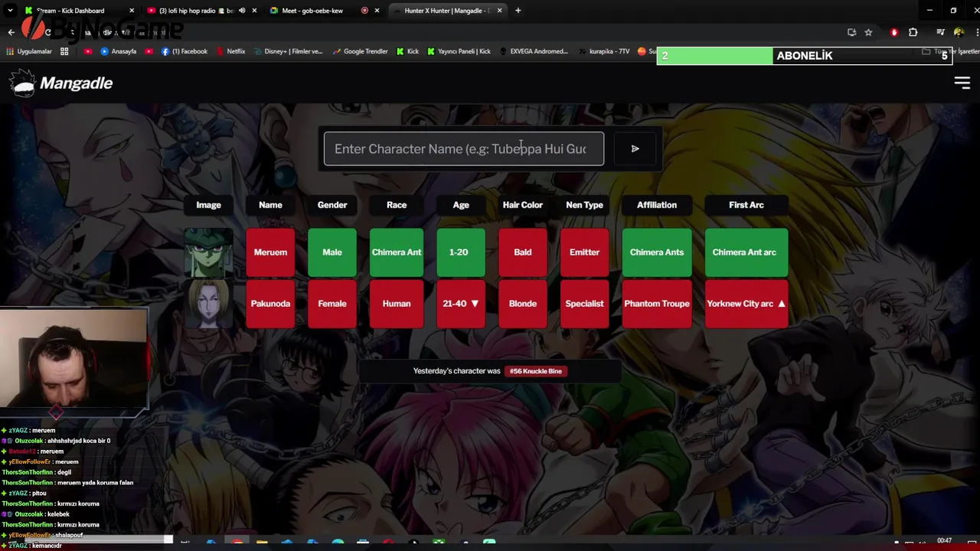The image size is (980, 551).
Task: Click the Blonde hair color tile
Action: [523, 304]
